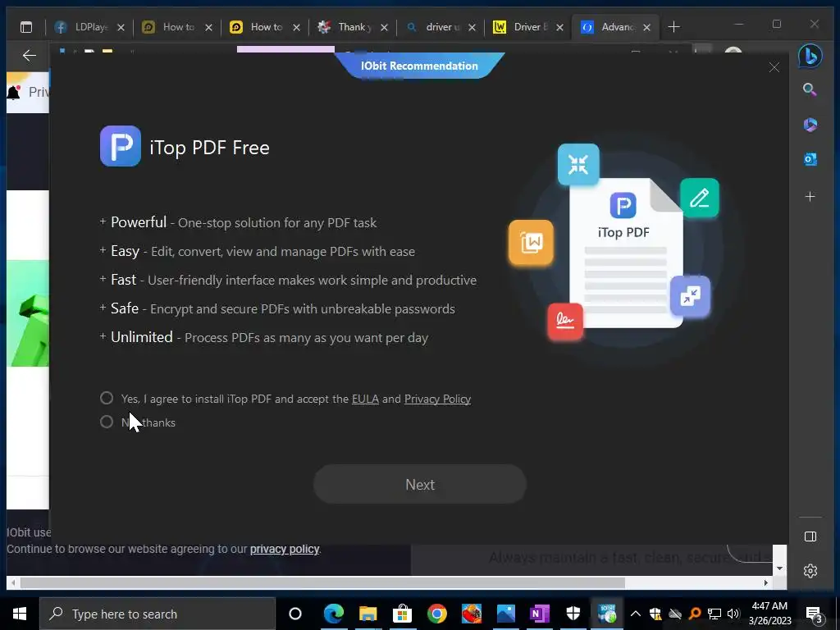Open Edge sidebar settings gear
The image size is (840, 630).
(810, 571)
